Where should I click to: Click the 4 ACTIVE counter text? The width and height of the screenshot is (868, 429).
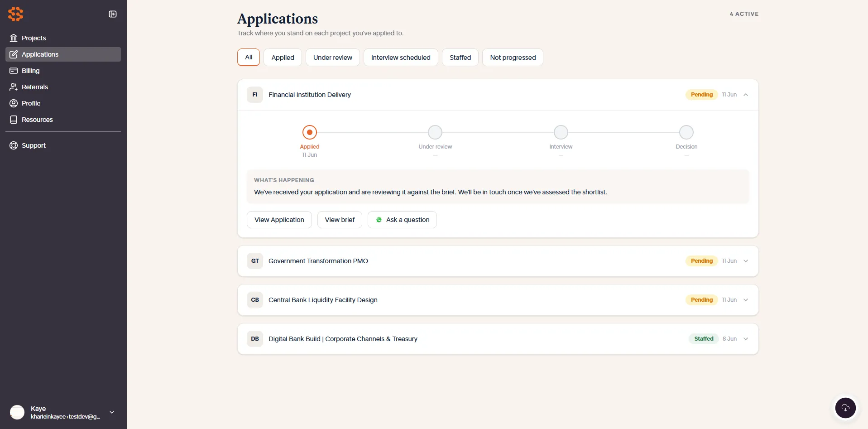click(x=744, y=14)
